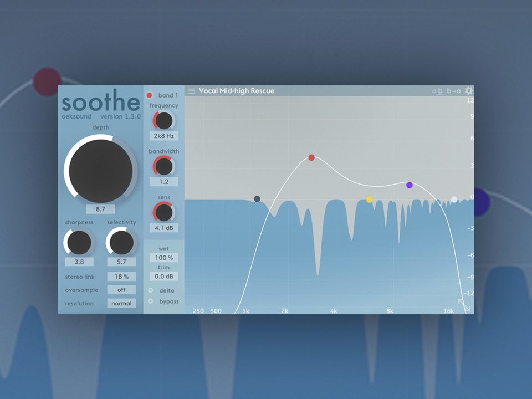
Task: Select the red band node on the curve
Action: [311, 157]
